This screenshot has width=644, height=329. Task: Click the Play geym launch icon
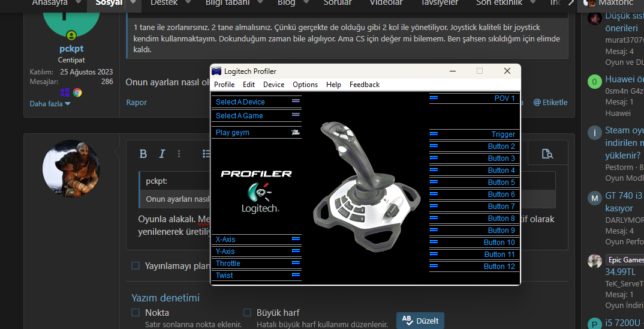296,132
